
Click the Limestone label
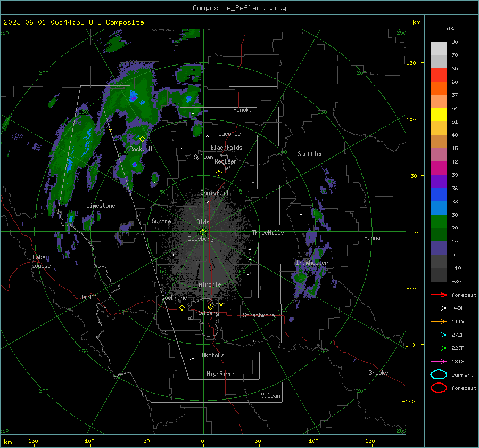(101, 206)
